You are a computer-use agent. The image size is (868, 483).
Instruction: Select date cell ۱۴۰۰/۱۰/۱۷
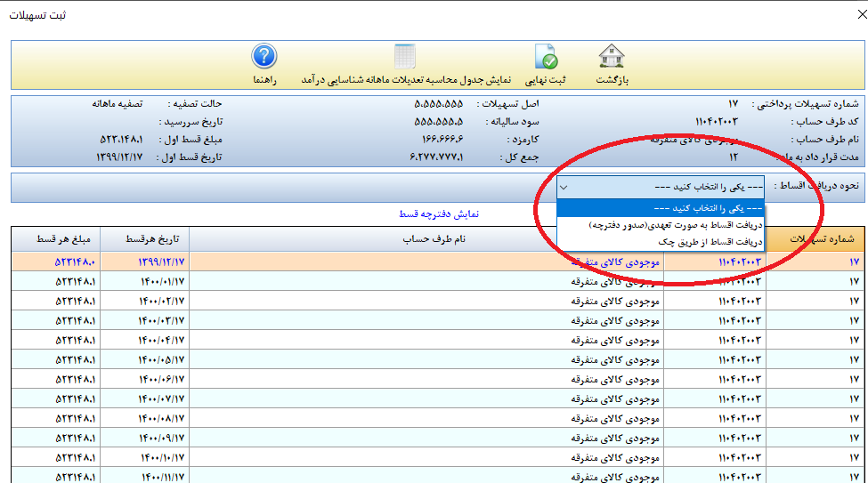[145, 457]
